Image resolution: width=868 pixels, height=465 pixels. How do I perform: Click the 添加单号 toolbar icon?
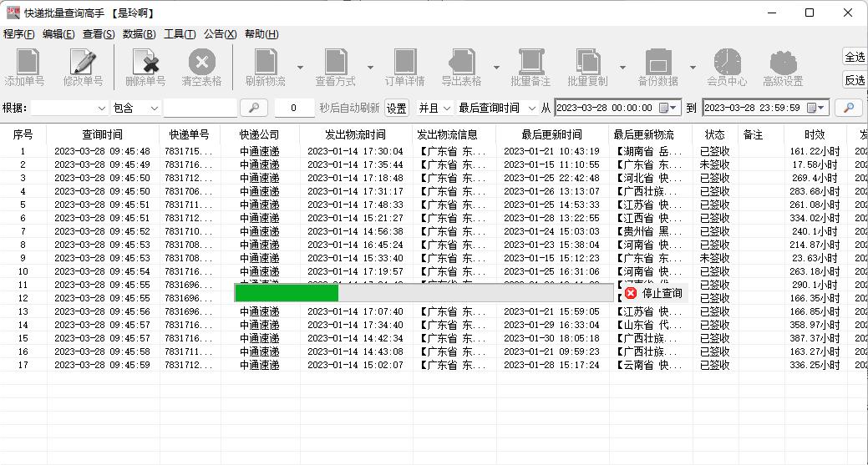[x=27, y=61]
